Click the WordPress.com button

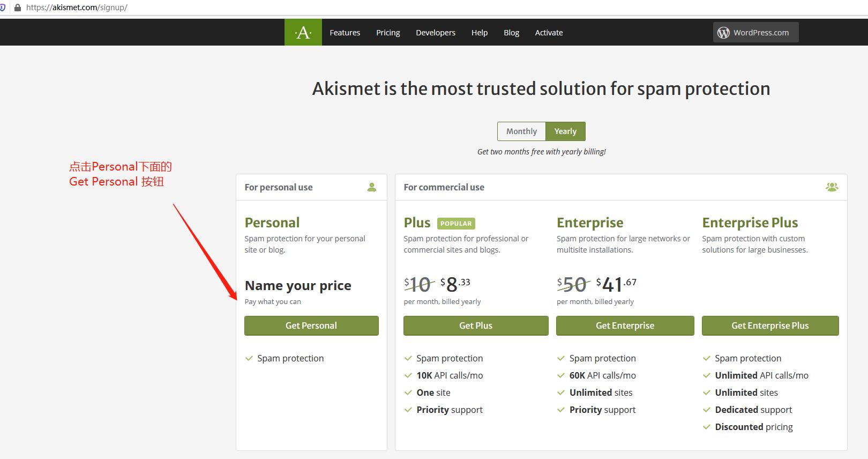tap(755, 32)
